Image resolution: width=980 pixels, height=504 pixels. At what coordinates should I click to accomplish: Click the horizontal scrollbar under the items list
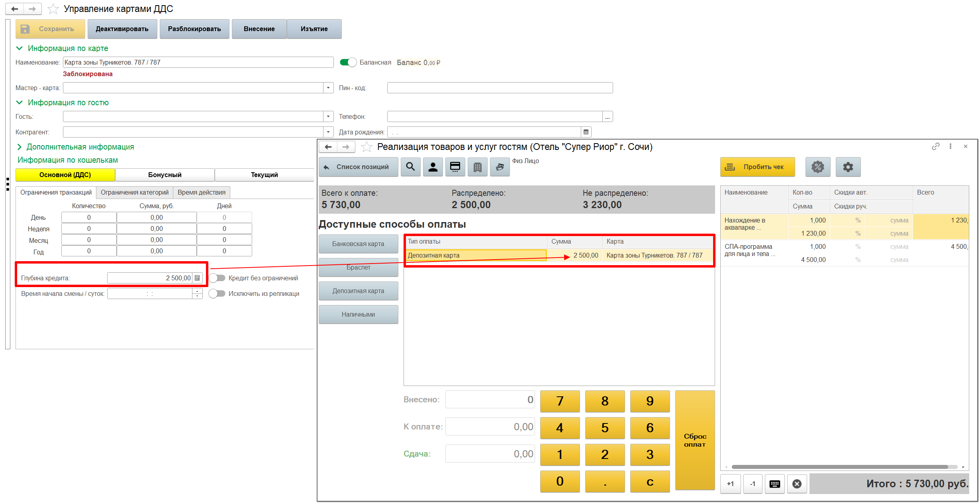coord(840,467)
